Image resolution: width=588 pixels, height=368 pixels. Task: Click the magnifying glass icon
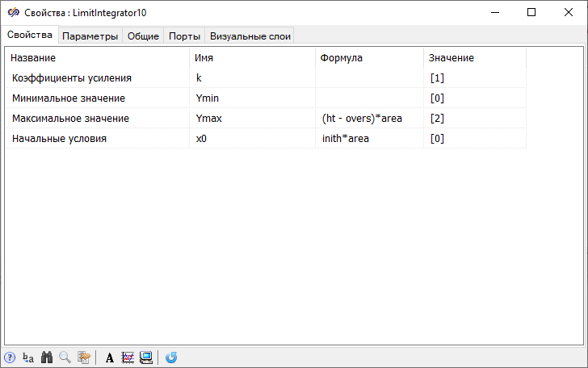[65, 358]
